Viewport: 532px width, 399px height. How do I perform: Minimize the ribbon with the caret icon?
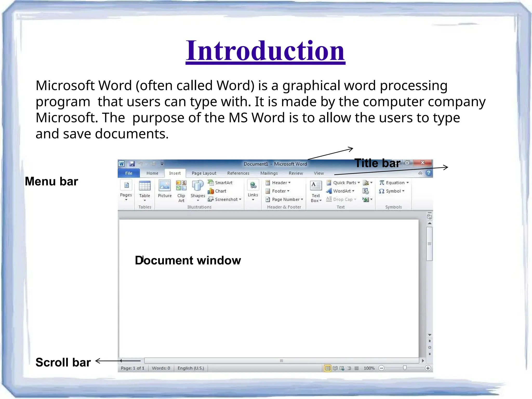[x=420, y=173]
